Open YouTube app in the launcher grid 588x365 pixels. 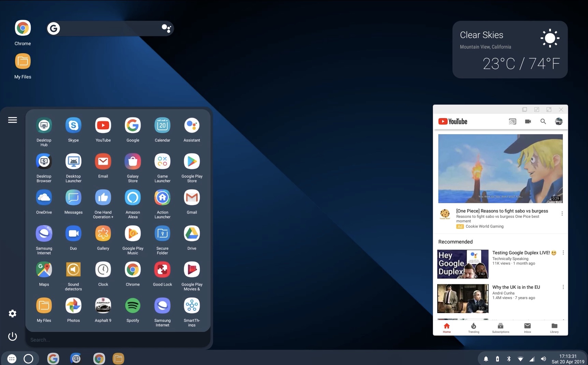[x=103, y=125]
